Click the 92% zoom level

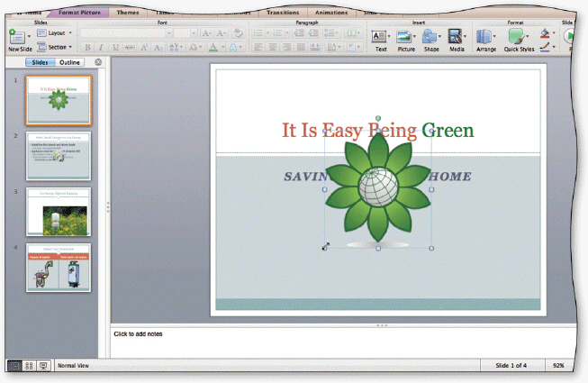point(558,365)
